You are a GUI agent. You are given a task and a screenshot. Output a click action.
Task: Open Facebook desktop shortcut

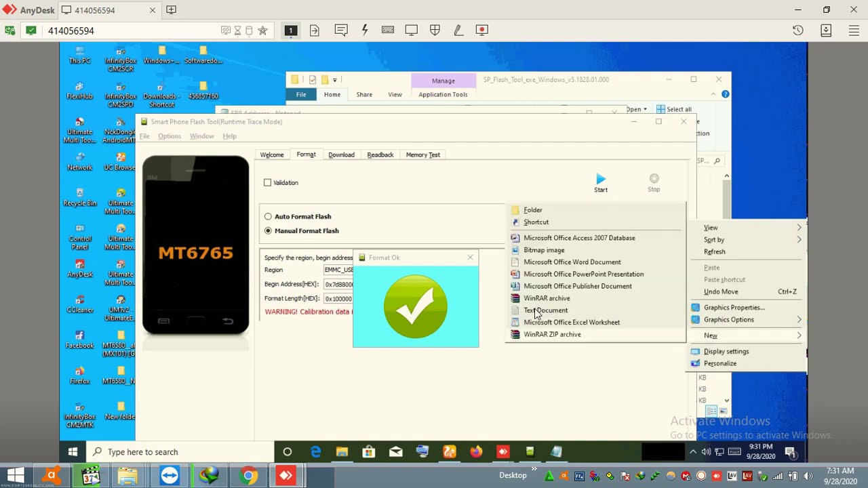(x=80, y=340)
